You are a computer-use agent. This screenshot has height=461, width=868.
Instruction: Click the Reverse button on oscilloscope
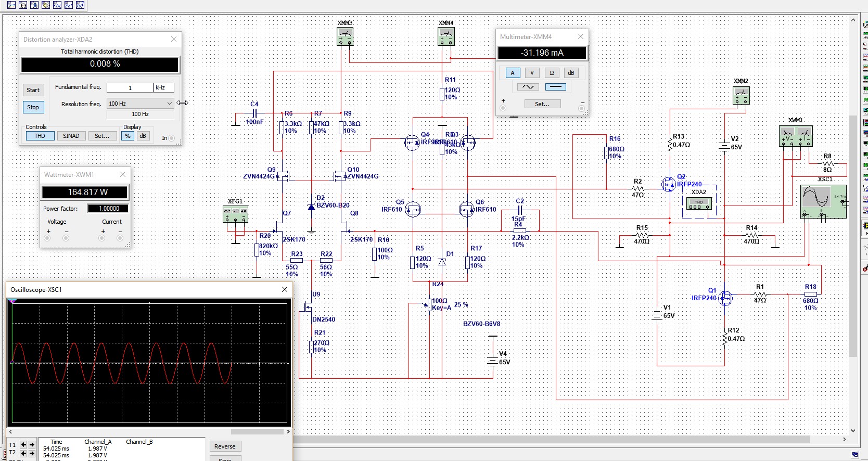(225, 446)
